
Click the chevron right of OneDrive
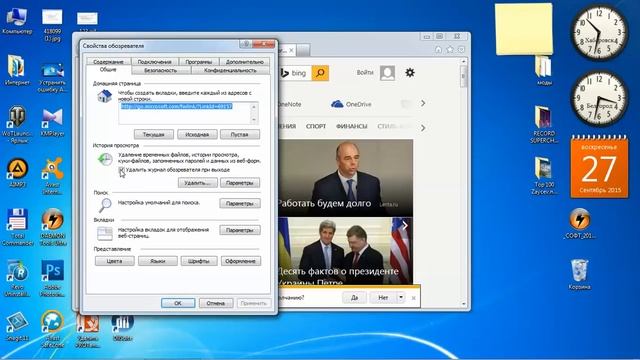tap(423, 104)
